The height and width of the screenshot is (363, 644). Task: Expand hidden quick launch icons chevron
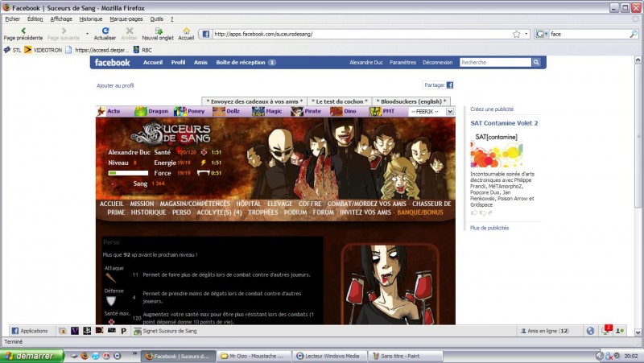point(134,353)
